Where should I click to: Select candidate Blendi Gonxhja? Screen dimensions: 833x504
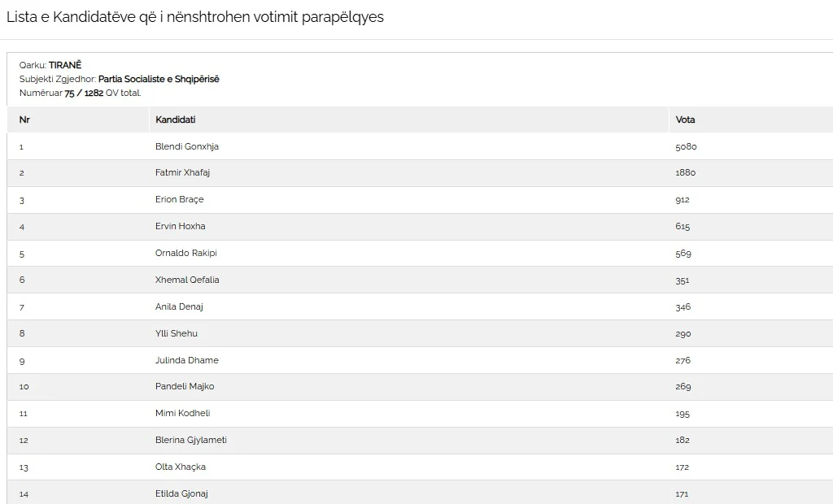tap(186, 146)
